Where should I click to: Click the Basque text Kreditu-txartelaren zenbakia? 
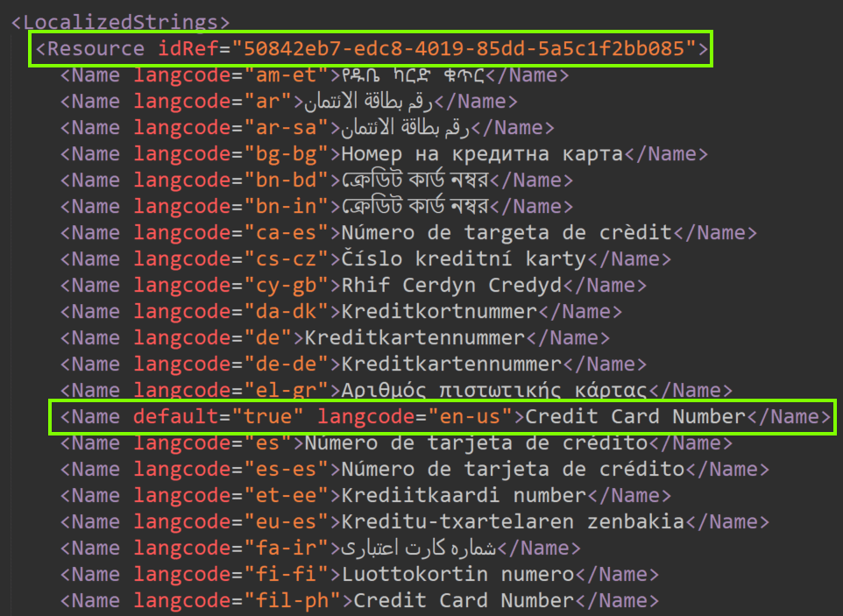point(513,521)
